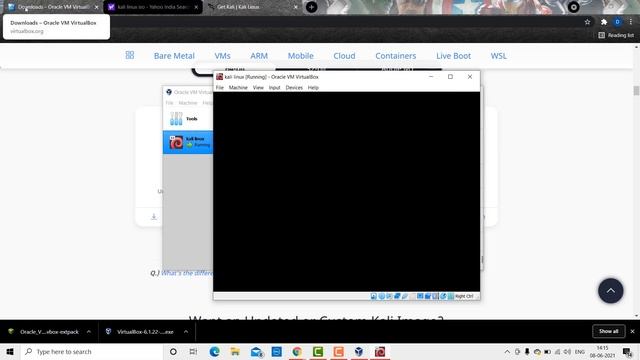
Task: Click the kali linux VirtualBox window title icon
Action: (219, 77)
